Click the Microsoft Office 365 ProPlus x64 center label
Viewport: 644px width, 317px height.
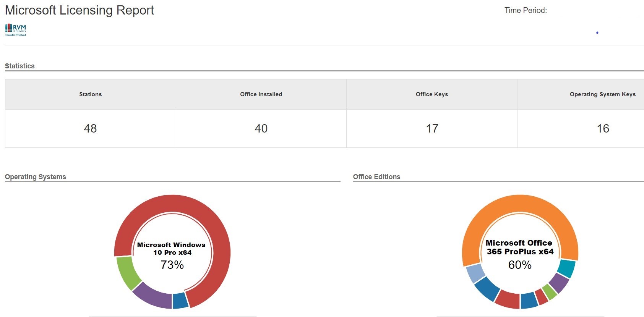(x=520, y=247)
